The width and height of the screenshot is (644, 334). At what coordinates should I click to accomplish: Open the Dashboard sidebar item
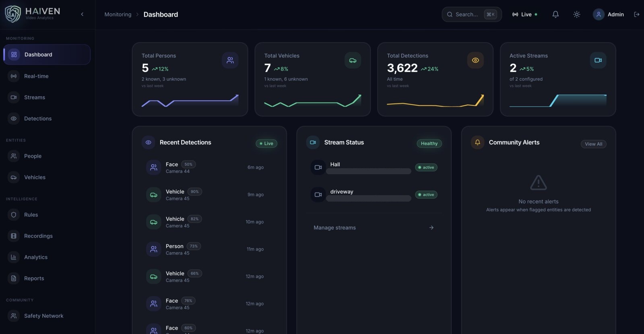click(x=47, y=54)
